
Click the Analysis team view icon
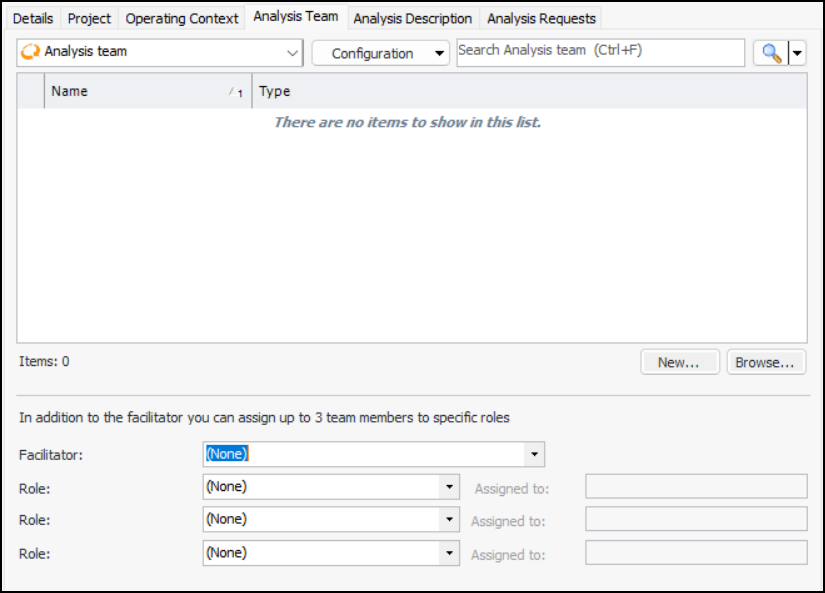tap(30, 52)
